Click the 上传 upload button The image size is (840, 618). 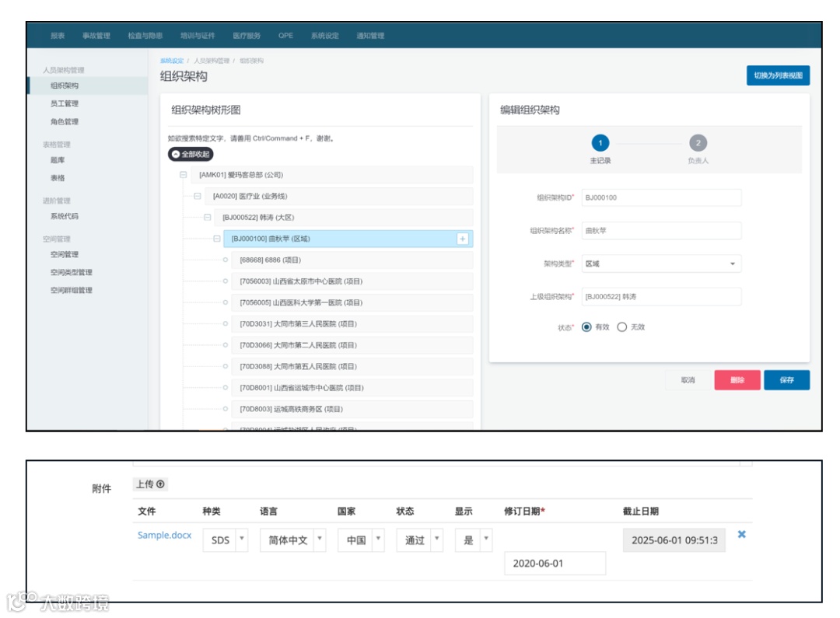150,484
